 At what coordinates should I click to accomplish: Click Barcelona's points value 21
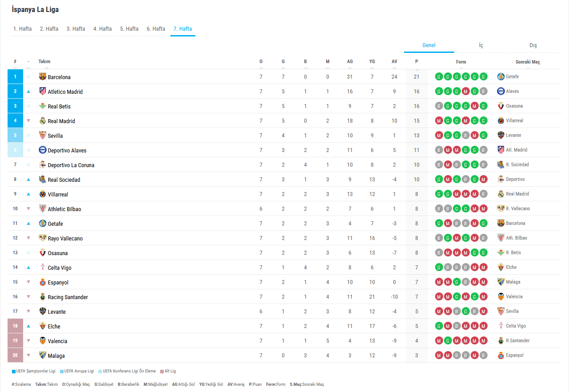coord(417,76)
